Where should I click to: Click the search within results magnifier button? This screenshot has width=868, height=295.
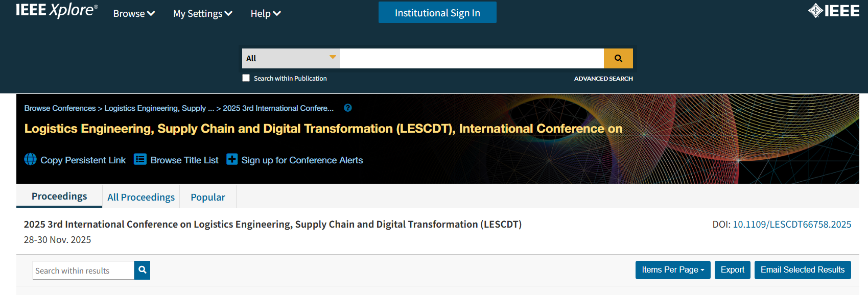[143, 270]
